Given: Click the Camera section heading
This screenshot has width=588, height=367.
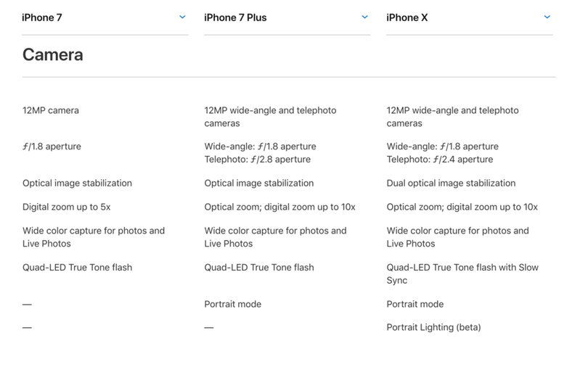Looking at the screenshot, I should (52, 54).
